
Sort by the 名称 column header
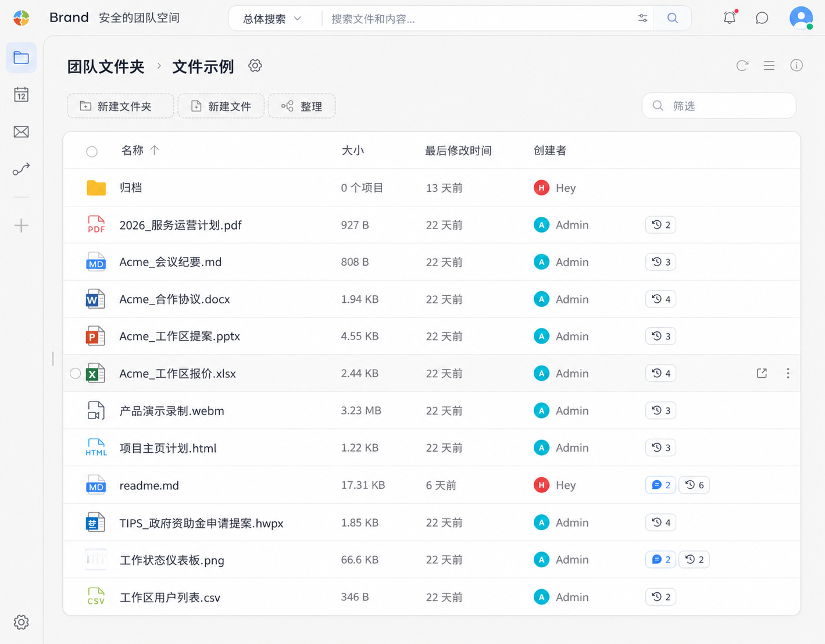140,151
